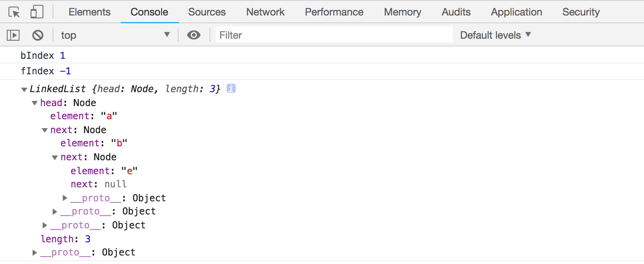Activate the inspect element picker icon
644x264 pixels.
pos(14,12)
